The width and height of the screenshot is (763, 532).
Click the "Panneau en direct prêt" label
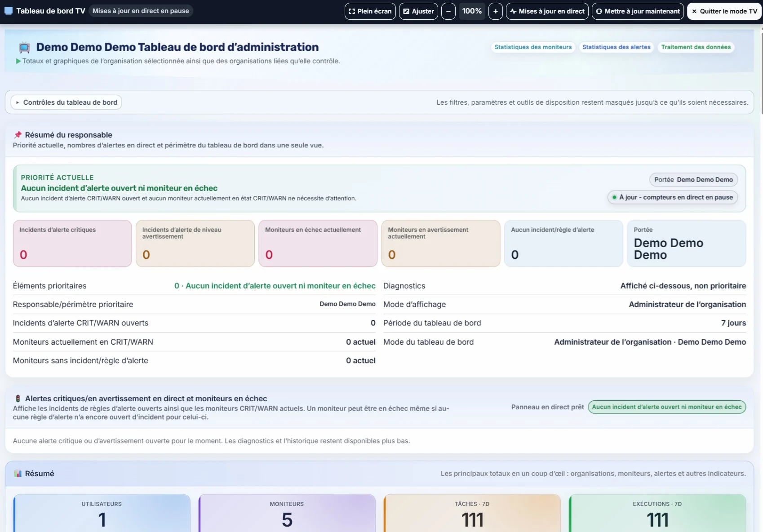(547, 407)
